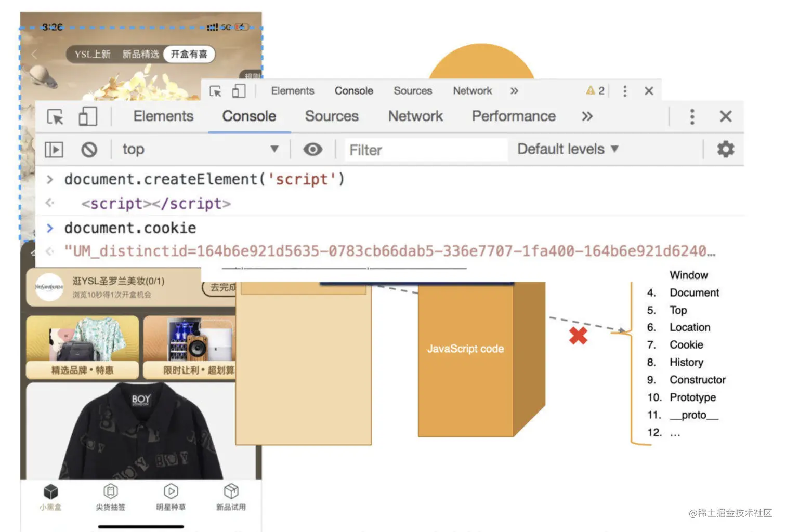The width and height of the screenshot is (786, 532).
Task: Tap the back arrow in the mobile page
Action: coord(34,55)
